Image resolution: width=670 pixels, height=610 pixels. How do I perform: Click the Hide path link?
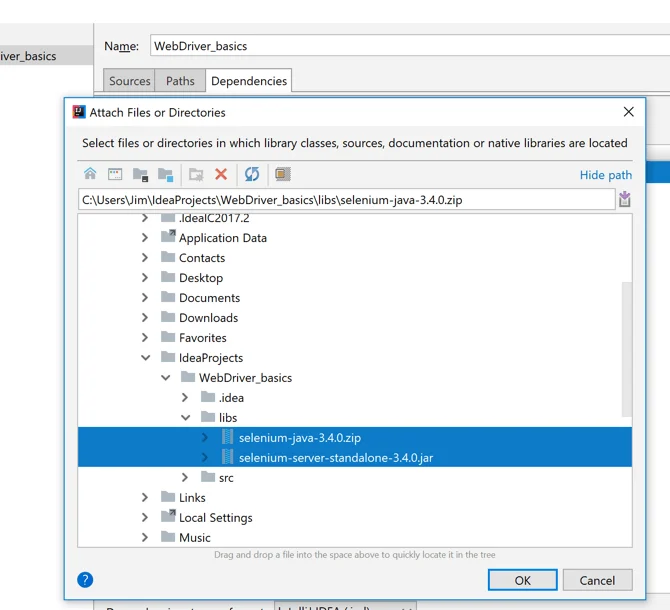click(x=605, y=175)
